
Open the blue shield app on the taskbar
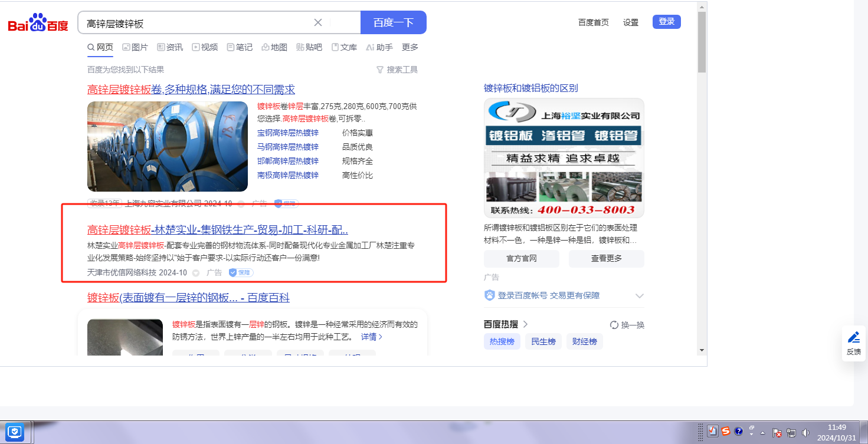[15, 432]
